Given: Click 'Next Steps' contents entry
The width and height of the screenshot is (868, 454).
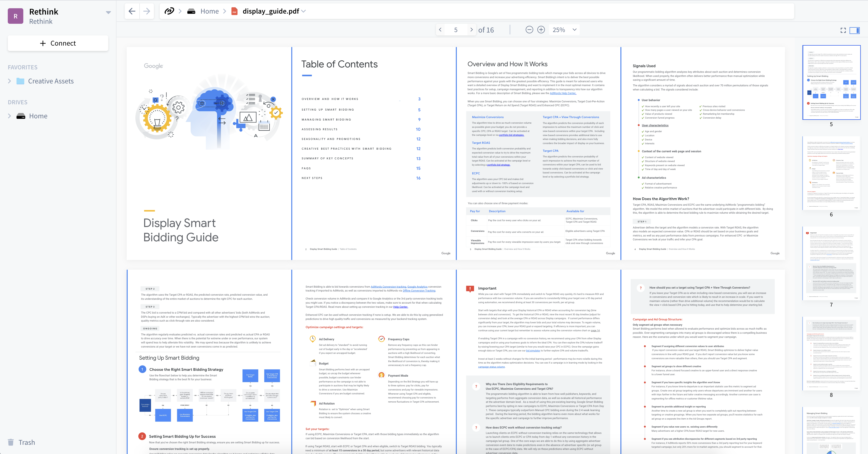Looking at the screenshot, I should [x=312, y=178].
